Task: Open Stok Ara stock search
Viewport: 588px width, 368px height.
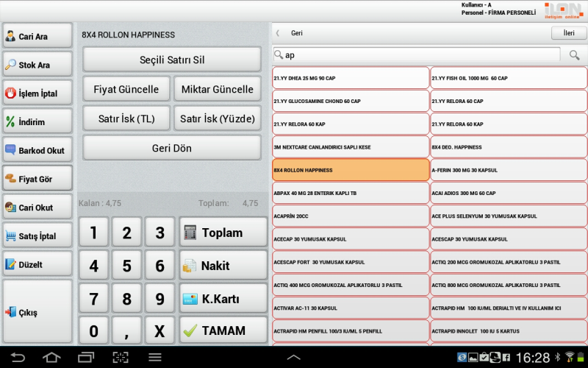Action: (37, 65)
